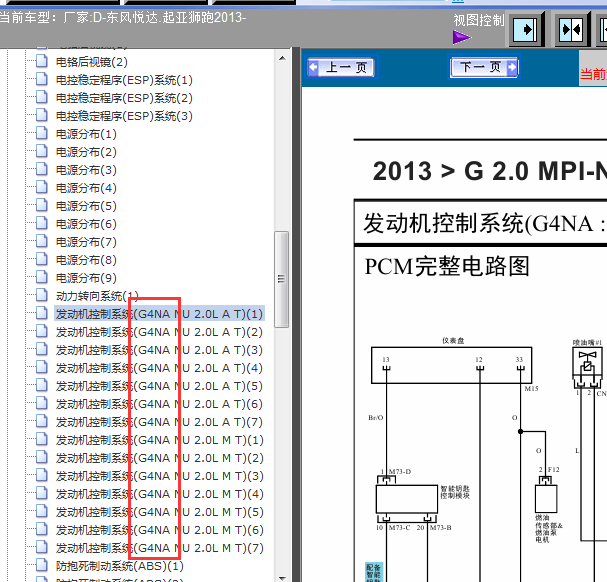Click page icon beside 电源分布(3)
The image size is (607, 582).
(41, 169)
